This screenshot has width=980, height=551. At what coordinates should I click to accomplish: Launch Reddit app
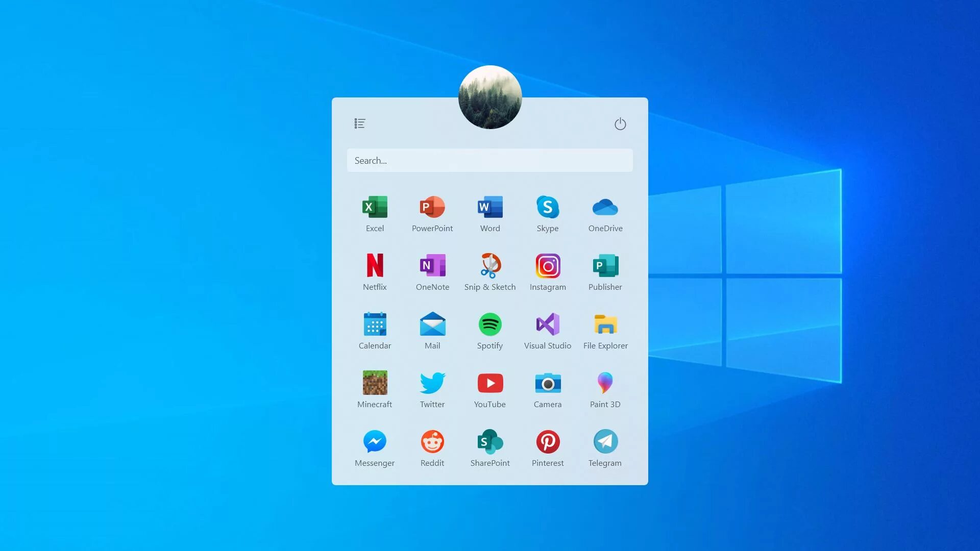point(432,441)
